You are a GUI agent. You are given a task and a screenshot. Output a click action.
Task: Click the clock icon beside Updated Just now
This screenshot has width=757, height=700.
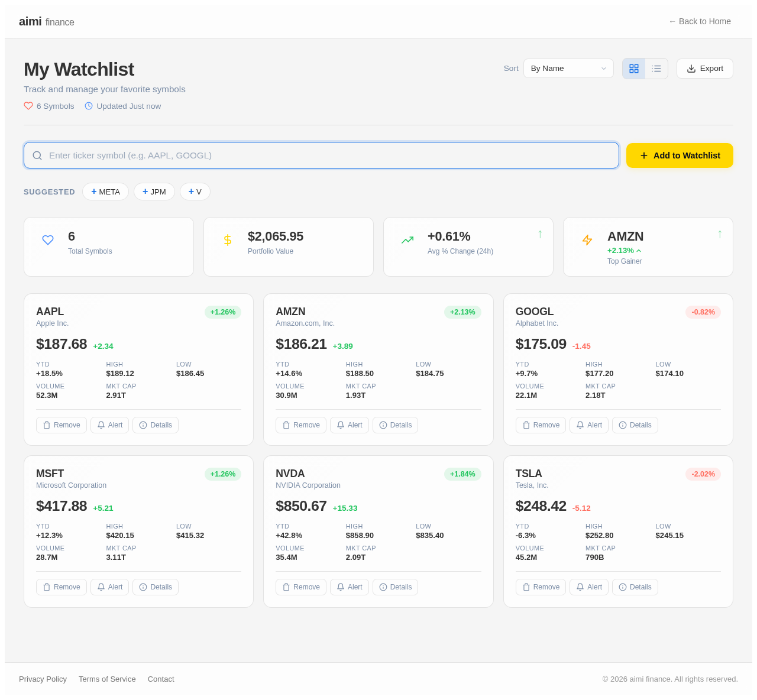[89, 106]
